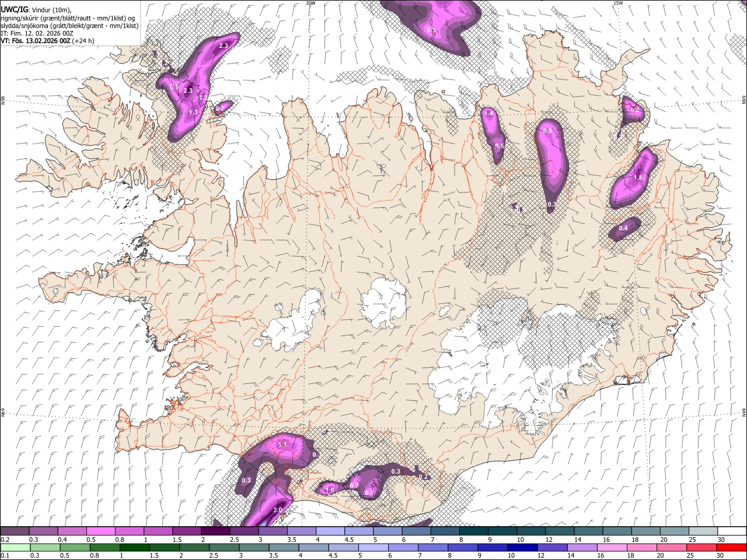Image resolution: width=747 pixels, height=560 pixels.
Task: Click the 1.8 precipitation value in the east
Action: click(638, 178)
